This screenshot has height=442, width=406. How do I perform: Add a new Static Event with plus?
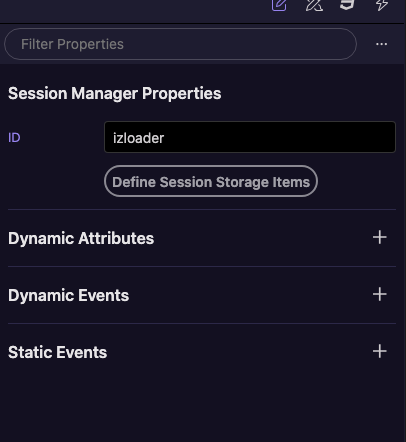(380, 351)
